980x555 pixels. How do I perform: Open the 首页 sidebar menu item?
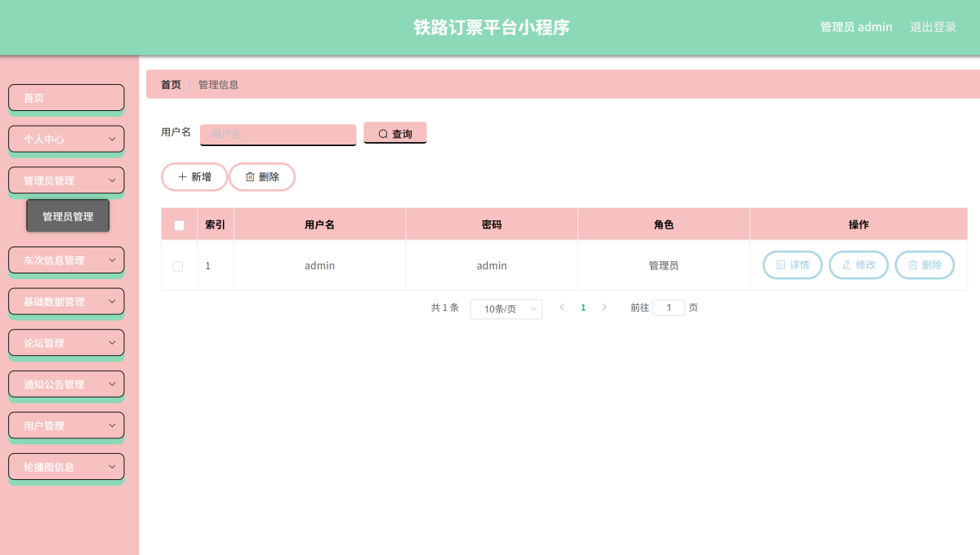[x=66, y=98]
